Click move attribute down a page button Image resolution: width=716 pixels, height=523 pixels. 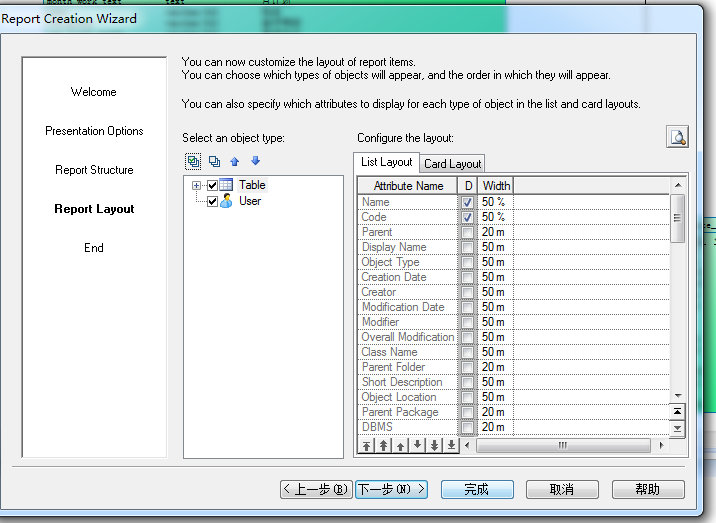pos(434,445)
